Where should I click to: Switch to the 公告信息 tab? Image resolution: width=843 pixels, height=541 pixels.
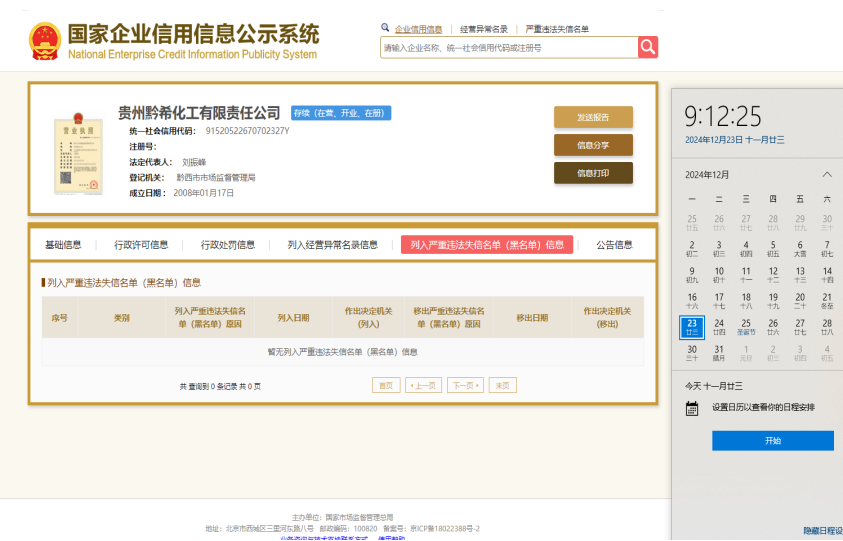click(614, 245)
